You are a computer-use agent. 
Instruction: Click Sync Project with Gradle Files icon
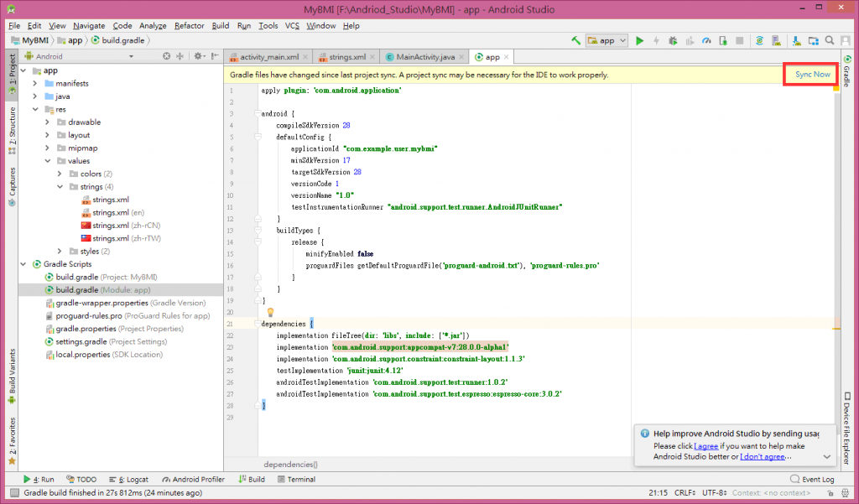[759, 40]
